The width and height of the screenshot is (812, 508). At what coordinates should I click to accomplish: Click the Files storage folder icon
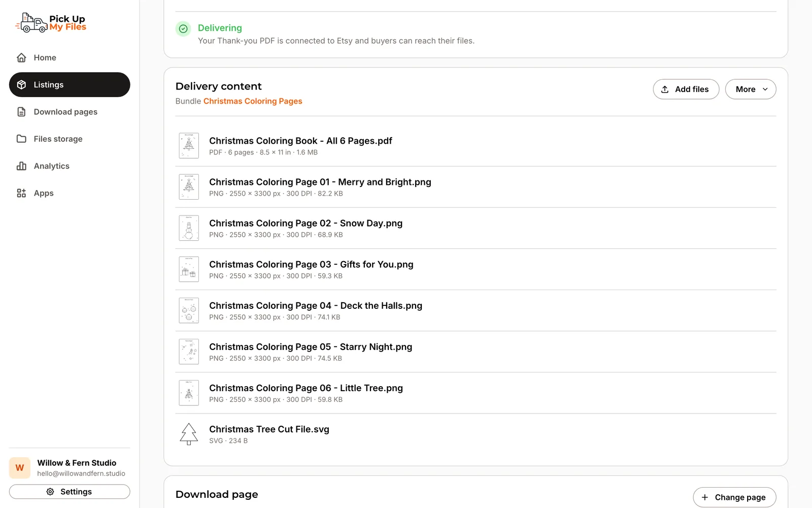point(21,139)
